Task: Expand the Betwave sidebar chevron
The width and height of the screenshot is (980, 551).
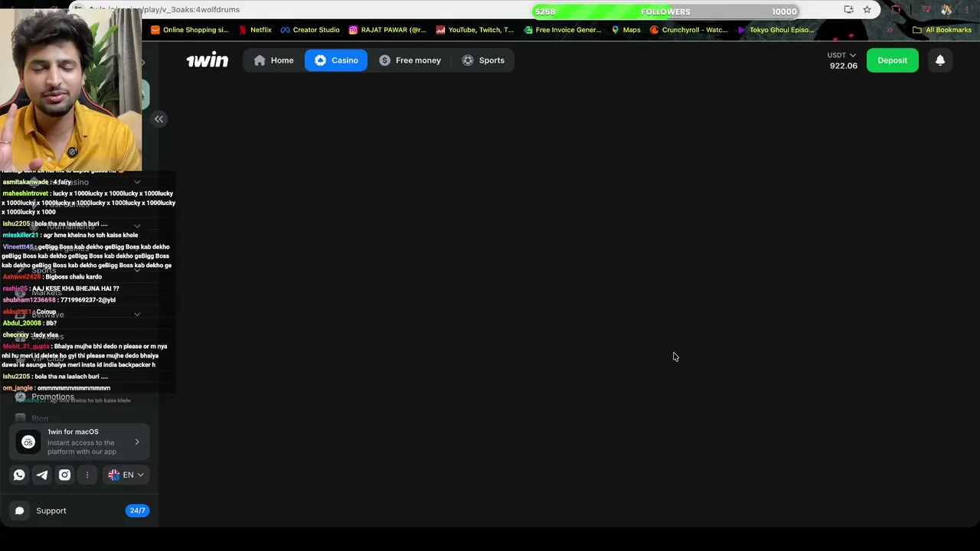Action: (x=137, y=315)
